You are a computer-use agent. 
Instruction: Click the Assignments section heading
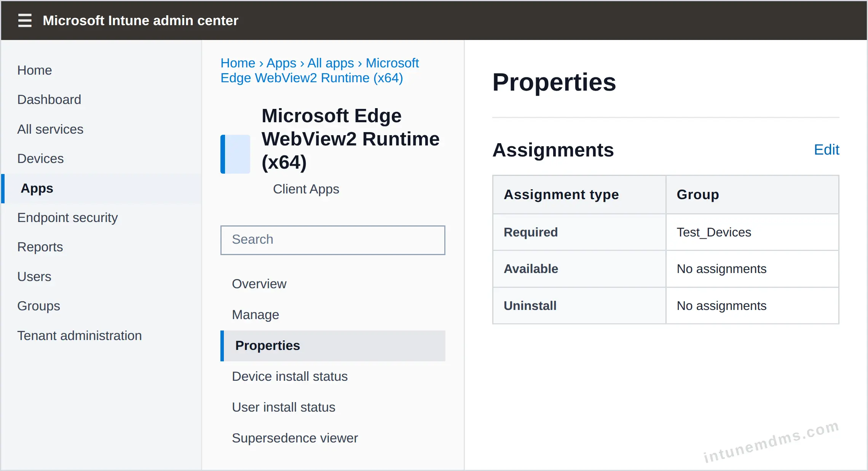(x=553, y=150)
